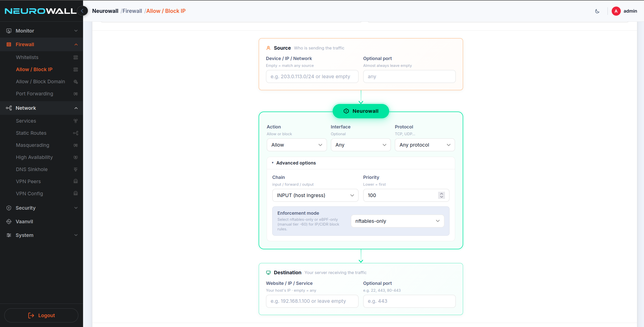Go to Masquerading settings

[x=33, y=145]
